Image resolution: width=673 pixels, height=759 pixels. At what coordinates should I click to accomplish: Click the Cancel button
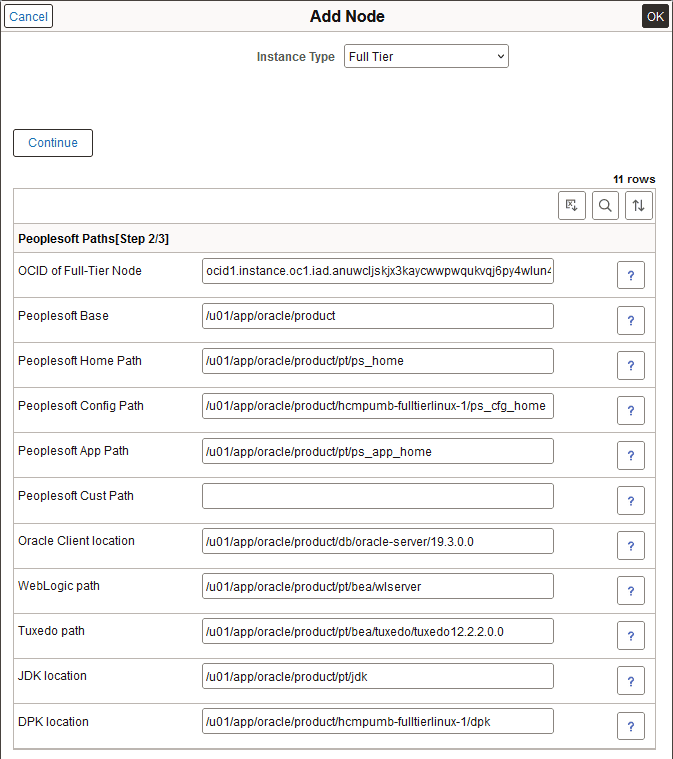pos(28,16)
